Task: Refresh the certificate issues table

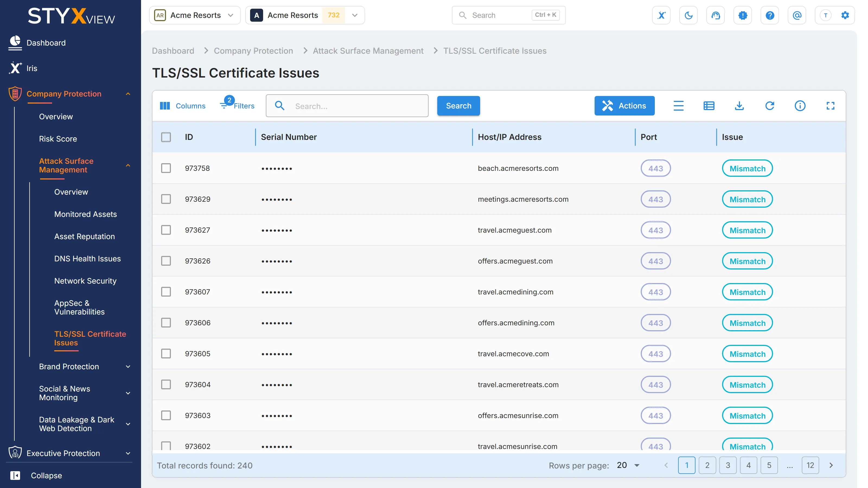Action: 770,106
